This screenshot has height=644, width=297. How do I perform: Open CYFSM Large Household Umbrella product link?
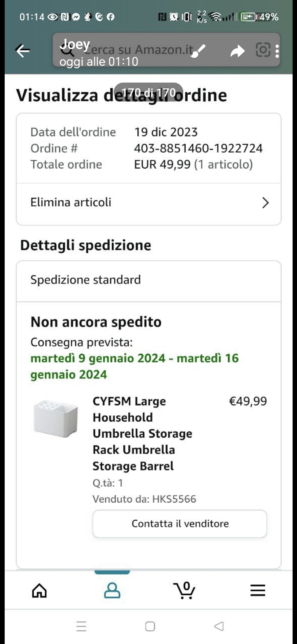(142, 433)
